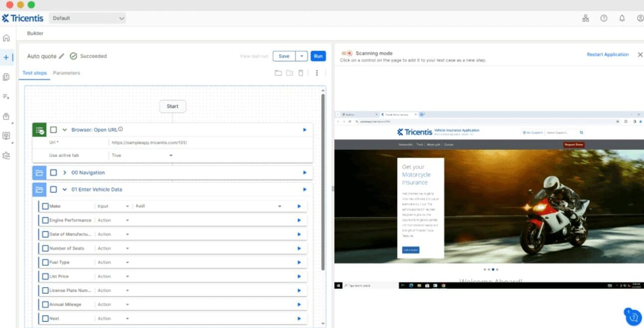Click the test steps vertical scrollbar
644x328 pixels.
click(x=323, y=182)
